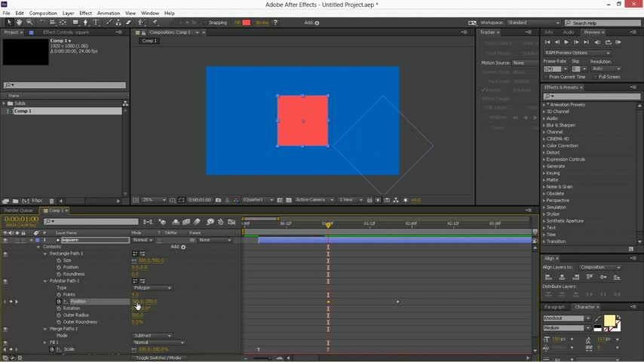The image size is (644, 362).
Task: Open the Polystar Type Polygon dropdown
Action: (x=152, y=288)
